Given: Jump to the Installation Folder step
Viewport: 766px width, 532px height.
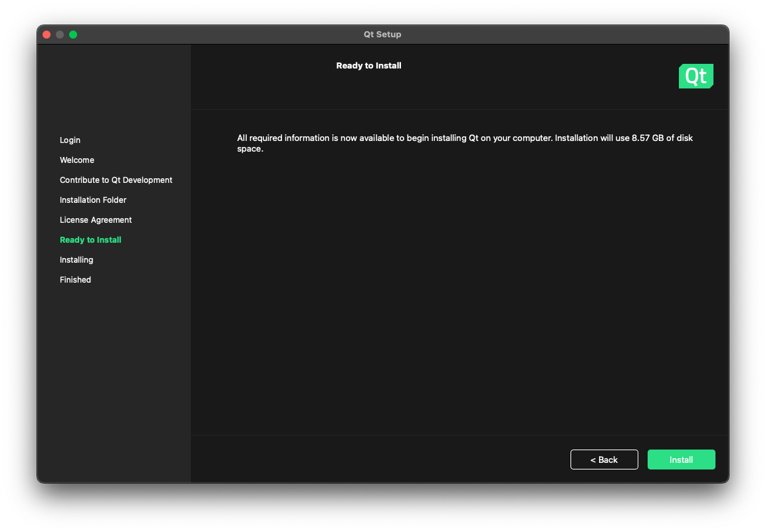Looking at the screenshot, I should pos(93,200).
